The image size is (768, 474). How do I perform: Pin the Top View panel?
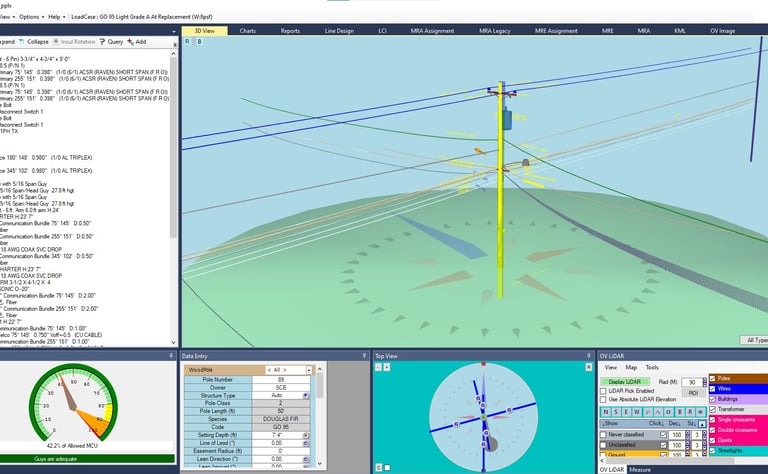click(589, 356)
